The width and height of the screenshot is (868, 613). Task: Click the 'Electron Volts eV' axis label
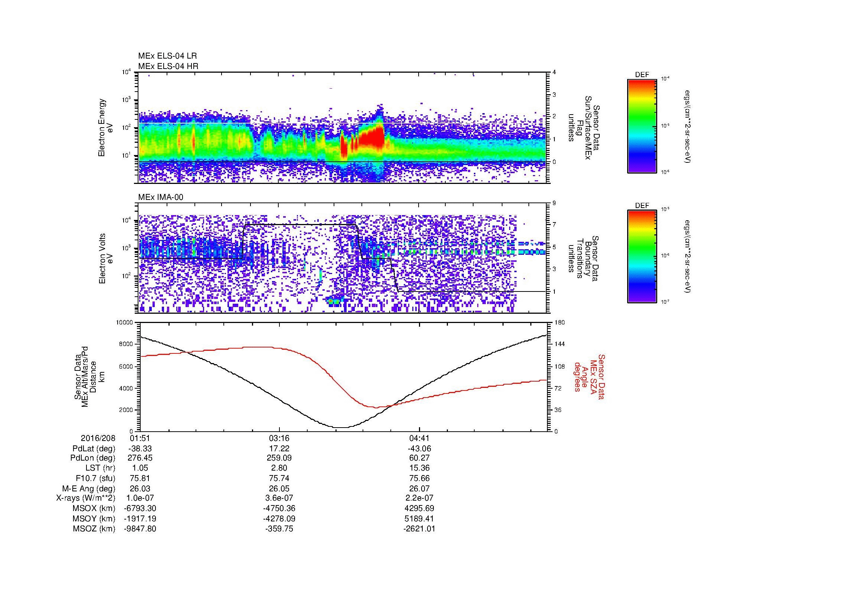(x=105, y=259)
